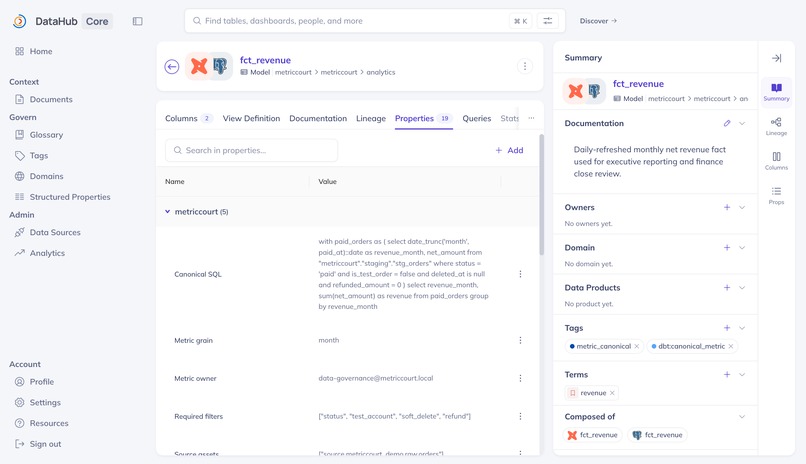Select the Lineage sidebar icon
The width and height of the screenshot is (806, 464).
[776, 126]
